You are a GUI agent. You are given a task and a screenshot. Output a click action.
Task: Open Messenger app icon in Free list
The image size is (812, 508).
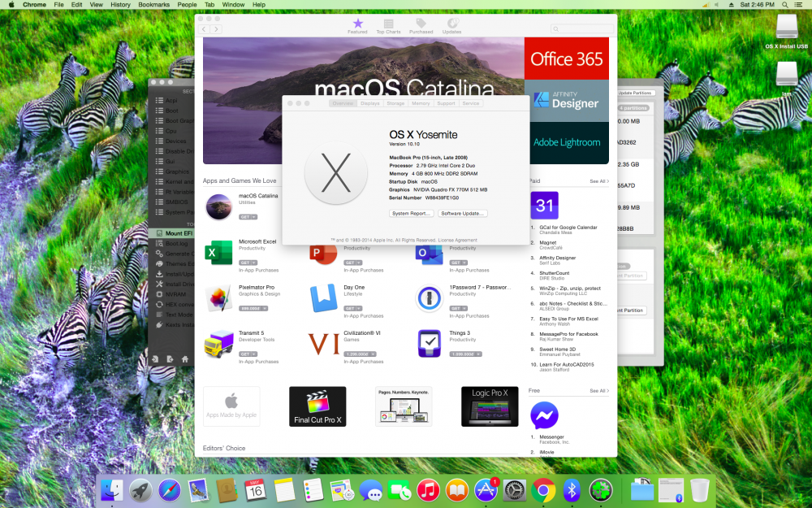pyautogui.click(x=544, y=415)
